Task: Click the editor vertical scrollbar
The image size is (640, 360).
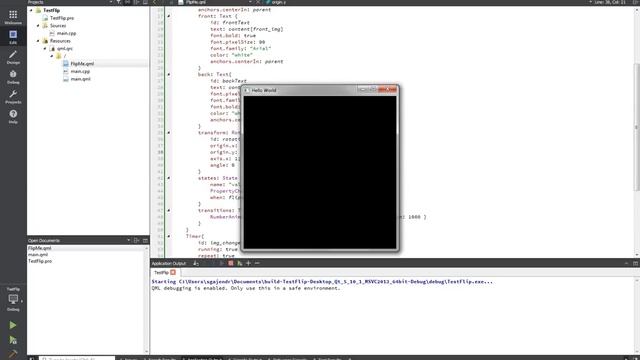Action: (x=637, y=127)
